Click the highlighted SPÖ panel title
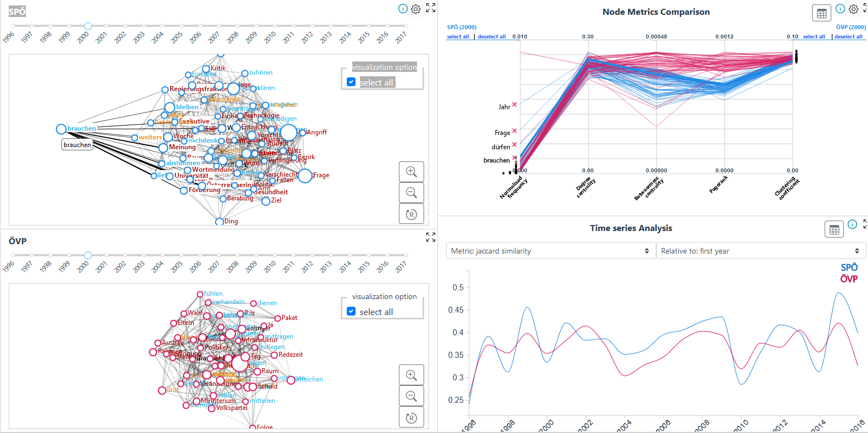Viewport: 868px width, 433px height. (x=17, y=12)
